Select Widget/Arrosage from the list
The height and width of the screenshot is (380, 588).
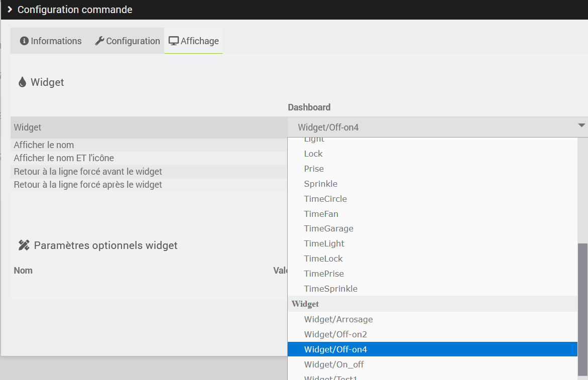[x=338, y=319]
